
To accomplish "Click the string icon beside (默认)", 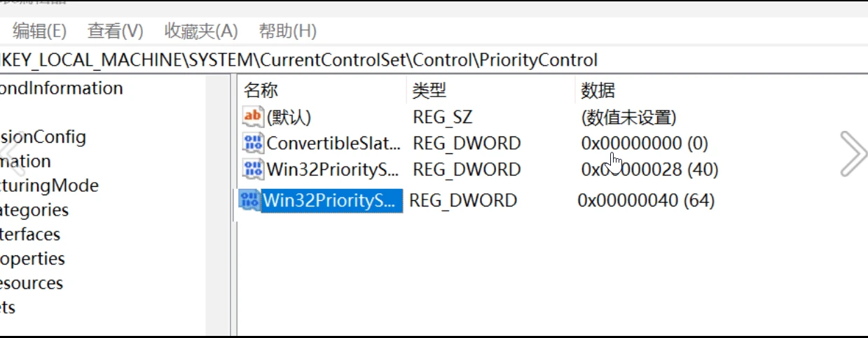I will tap(252, 117).
